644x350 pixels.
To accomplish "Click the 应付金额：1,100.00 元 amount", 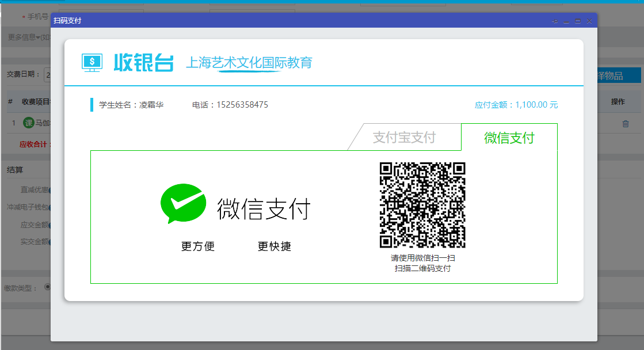I will click(x=516, y=105).
